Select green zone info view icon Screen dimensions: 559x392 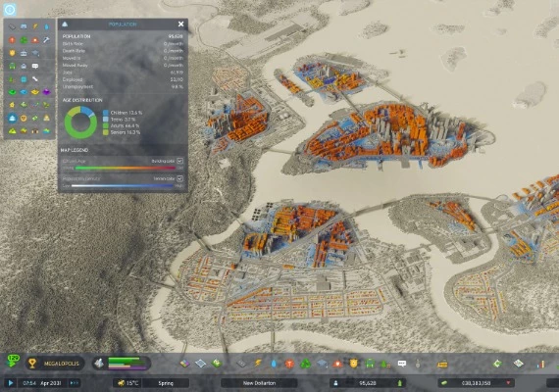tap(12, 92)
